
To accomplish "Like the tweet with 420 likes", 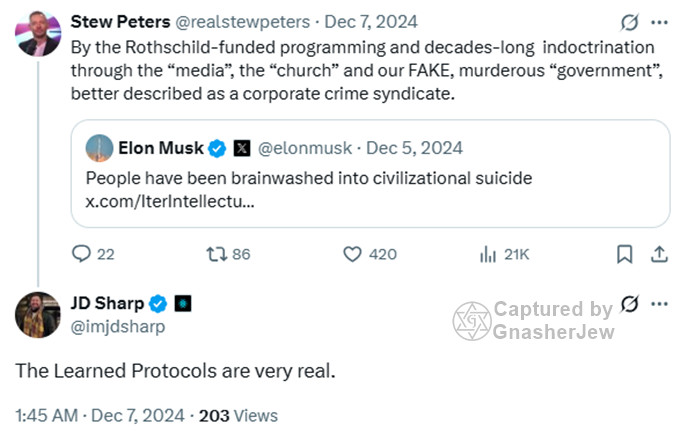I will pyautogui.click(x=352, y=255).
